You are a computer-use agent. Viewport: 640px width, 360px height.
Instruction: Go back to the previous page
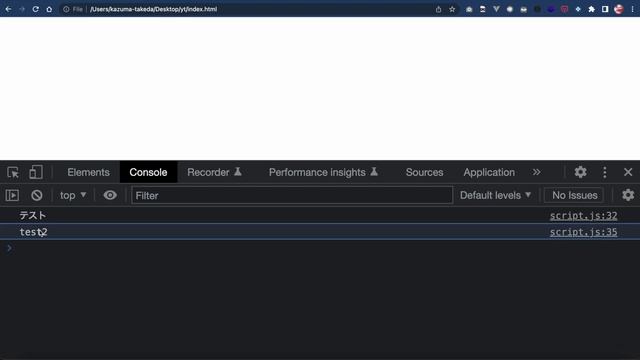(8, 9)
